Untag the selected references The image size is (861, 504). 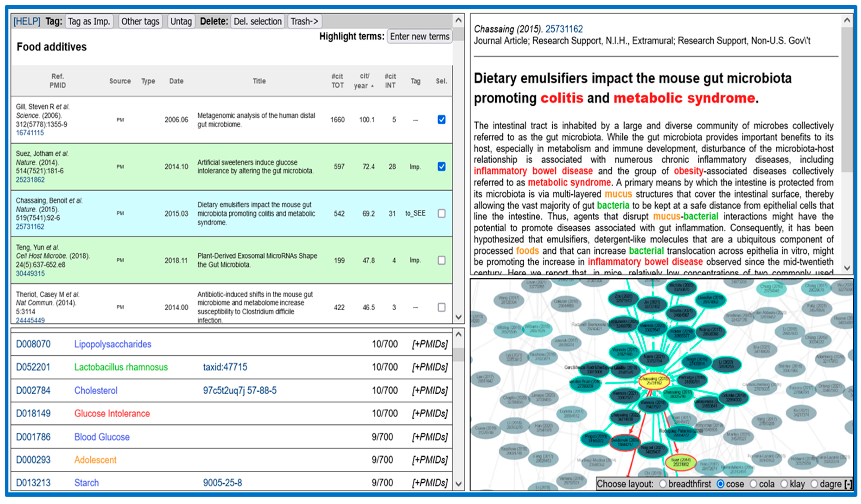coord(181,21)
